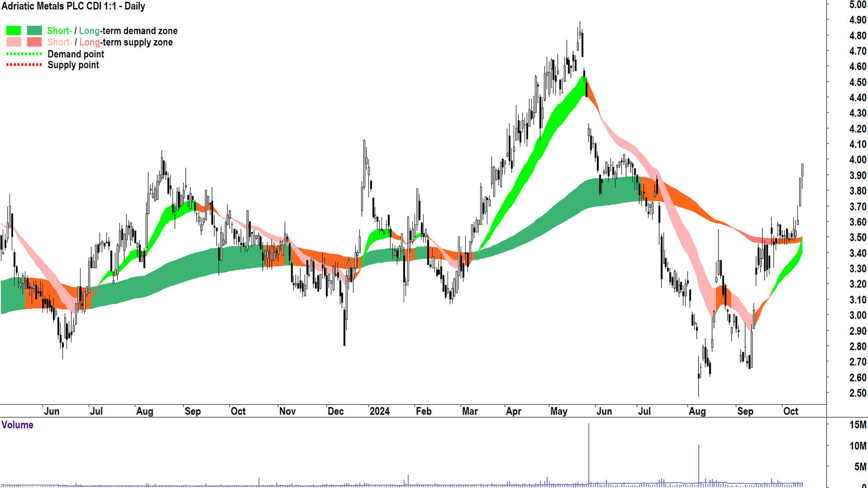Click the dark green long-term demand swatch
The image size is (868, 488).
(34, 31)
